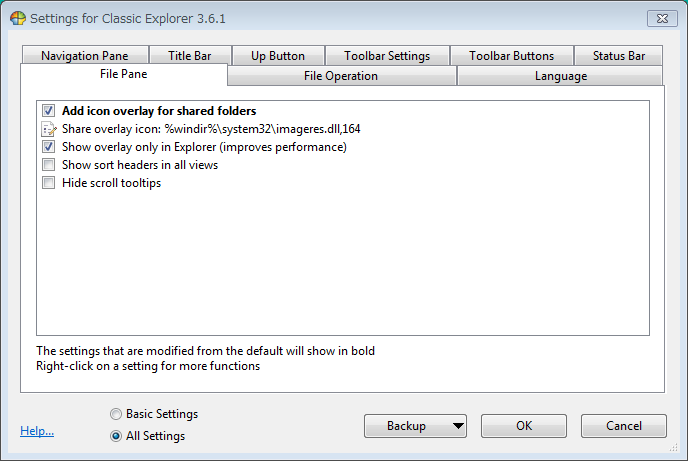Go to the Up Button tab

[x=278, y=56]
